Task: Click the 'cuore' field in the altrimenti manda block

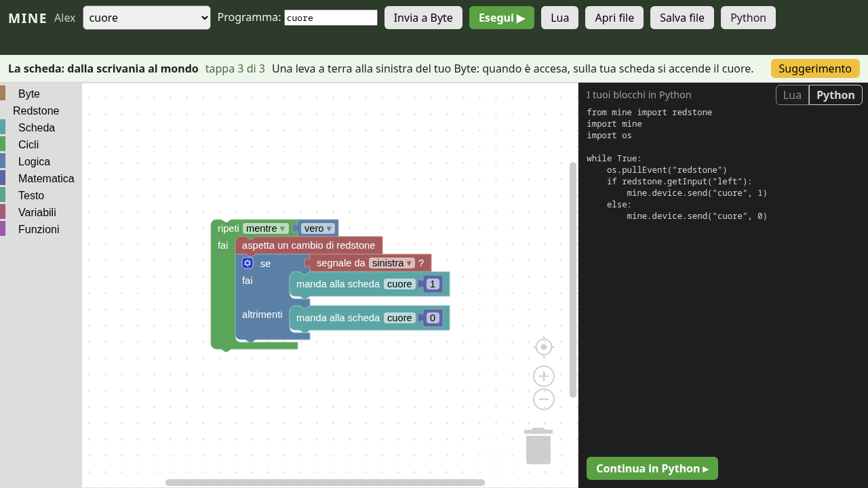Action: coord(399,318)
